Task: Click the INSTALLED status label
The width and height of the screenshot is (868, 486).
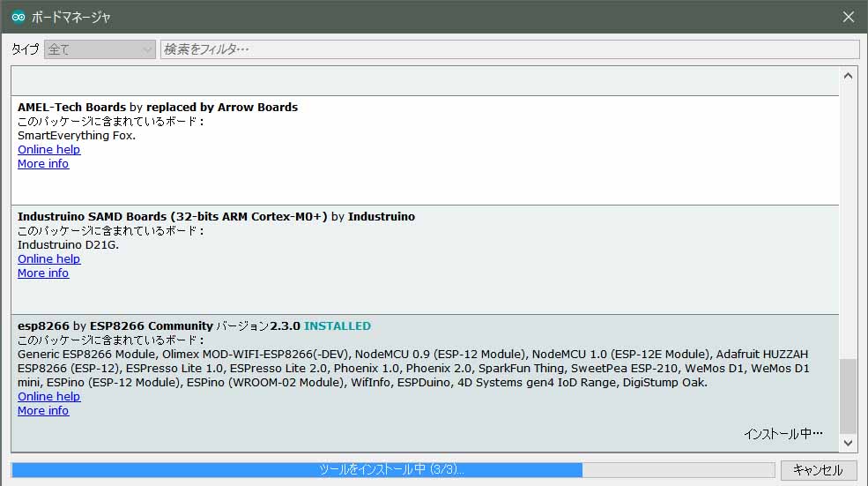Action: (x=338, y=325)
